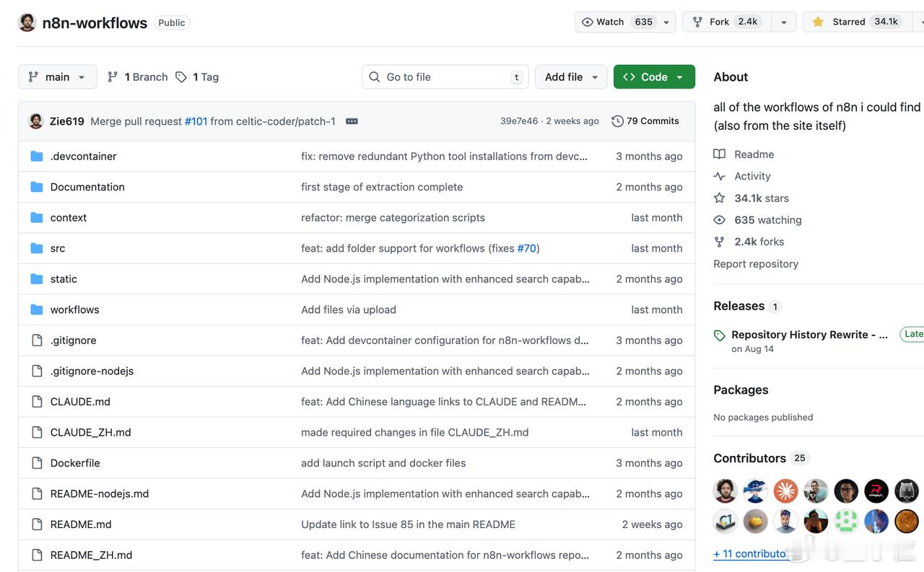This screenshot has width=924, height=572.
Task: Click the file icon beside .gitignore
Action: tap(37, 340)
